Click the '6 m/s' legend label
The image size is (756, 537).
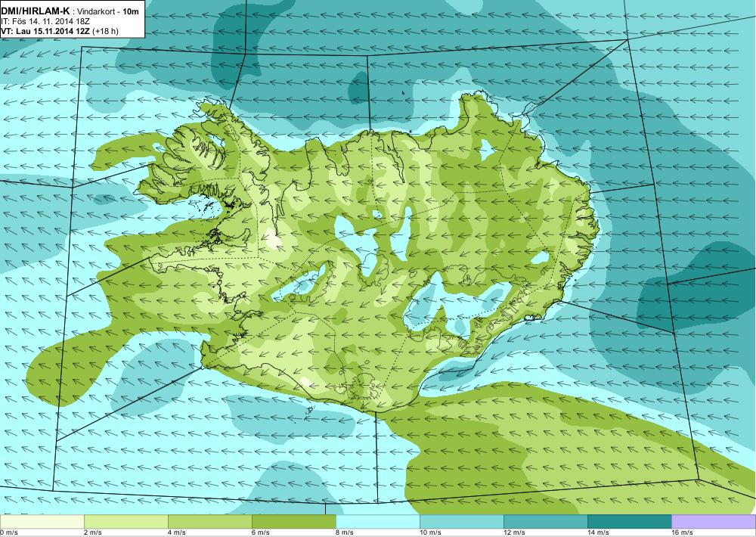point(261,532)
